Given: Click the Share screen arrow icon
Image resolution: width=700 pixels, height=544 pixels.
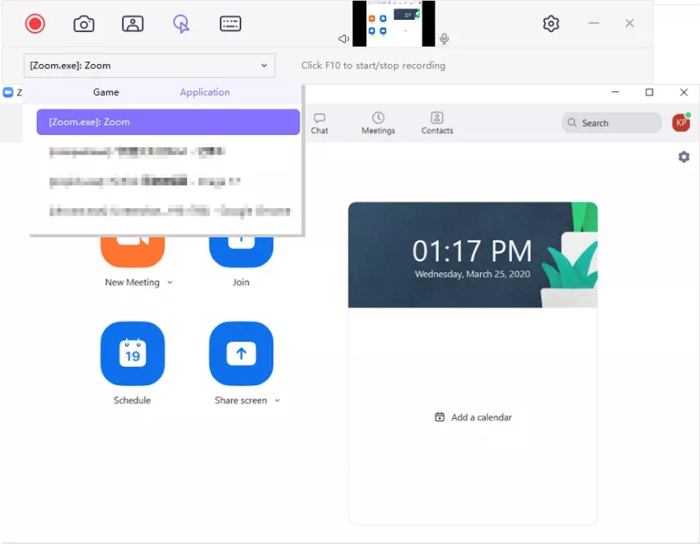Looking at the screenshot, I should (x=241, y=353).
